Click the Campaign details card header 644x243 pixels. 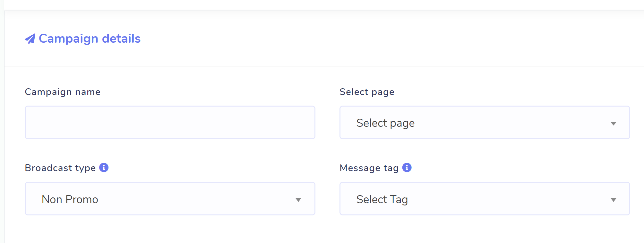(324, 39)
